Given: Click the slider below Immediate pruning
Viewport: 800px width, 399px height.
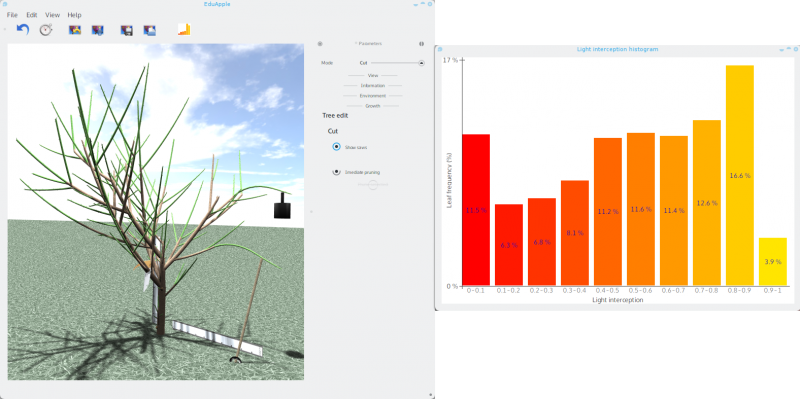Looking at the screenshot, I should tap(373, 184).
